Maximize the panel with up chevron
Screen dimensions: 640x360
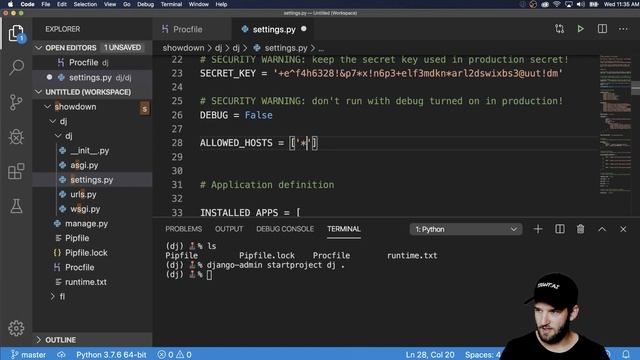(x=602, y=229)
